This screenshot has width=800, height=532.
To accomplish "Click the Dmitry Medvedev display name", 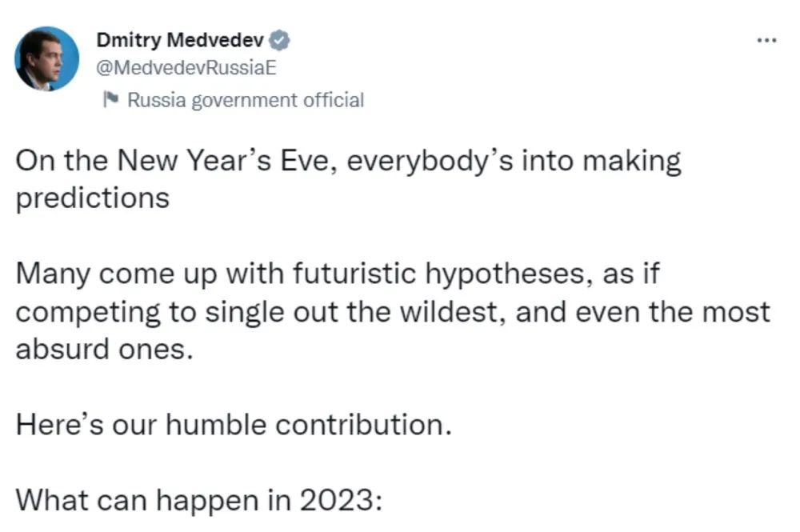I will click(180, 39).
